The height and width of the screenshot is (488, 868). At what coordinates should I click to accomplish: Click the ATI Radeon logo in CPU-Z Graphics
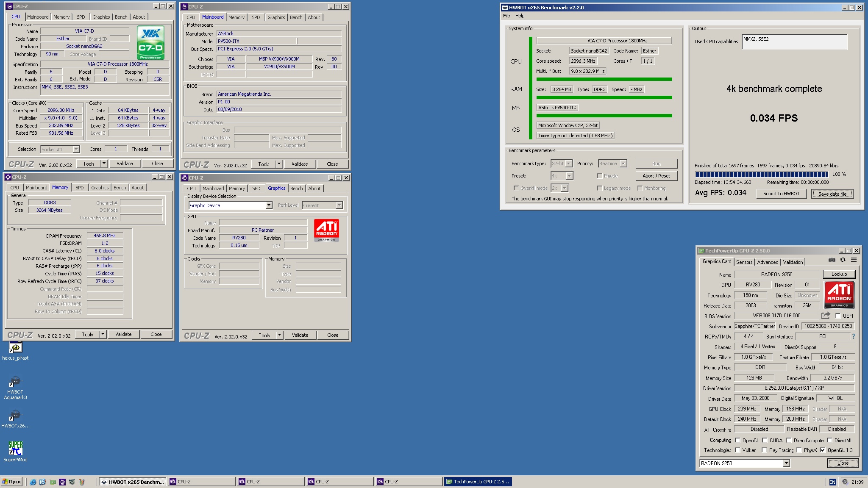click(x=326, y=230)
